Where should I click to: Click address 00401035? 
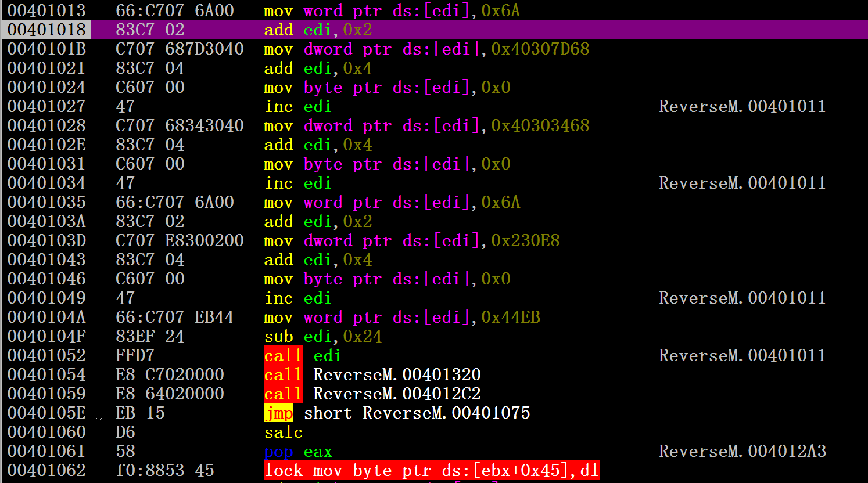(x=46, y=202)
